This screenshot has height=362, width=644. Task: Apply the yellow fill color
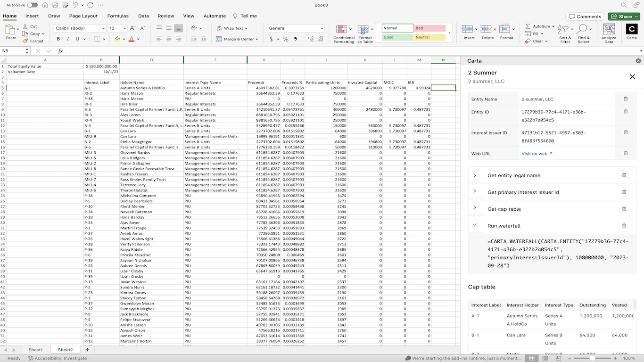[117, 39]
